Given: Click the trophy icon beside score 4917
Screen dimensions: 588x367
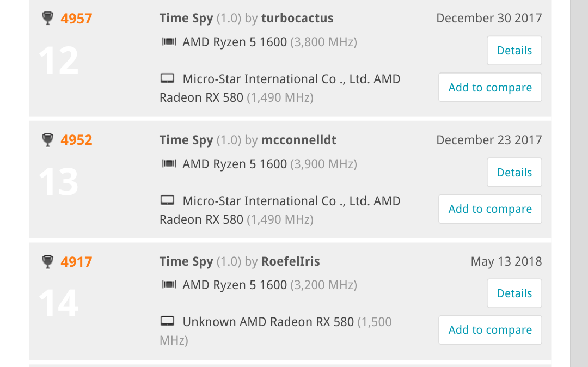Looking at the screenshot, I should (48, 262).
